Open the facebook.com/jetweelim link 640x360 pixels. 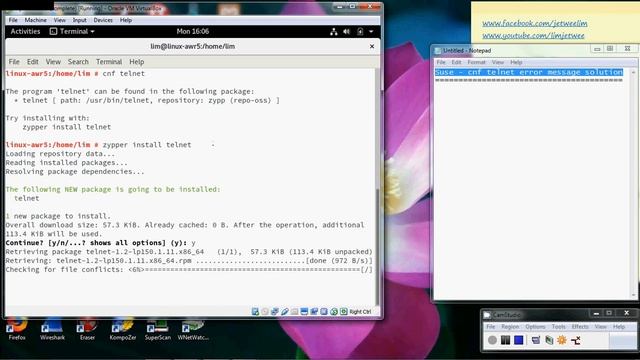(x=535, y=23)
